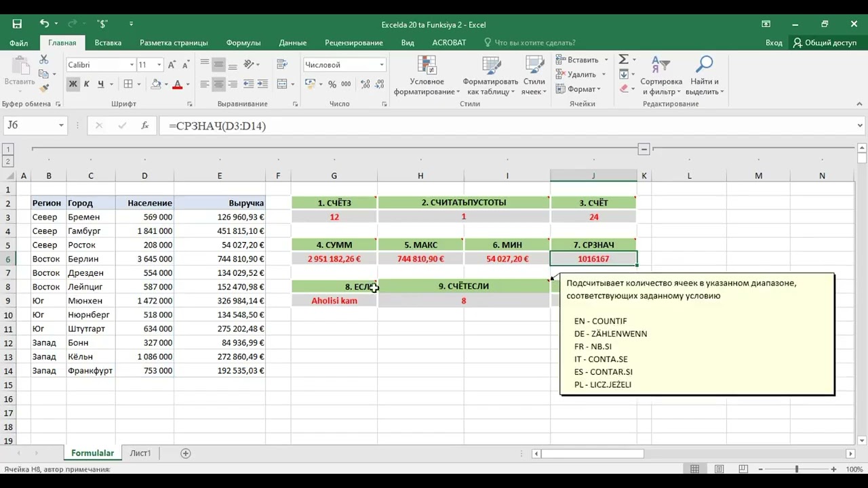Open the Формулы ribbon tab
Image resolution: width=868 pixels, height=488 pixels.
pos(243,42)
